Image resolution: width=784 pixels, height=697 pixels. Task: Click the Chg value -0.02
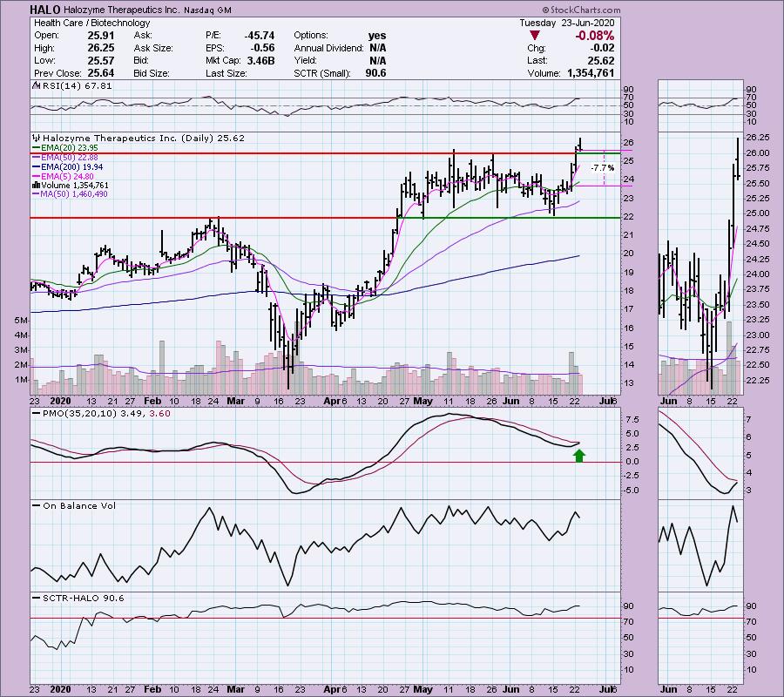[x=601, y=48]
